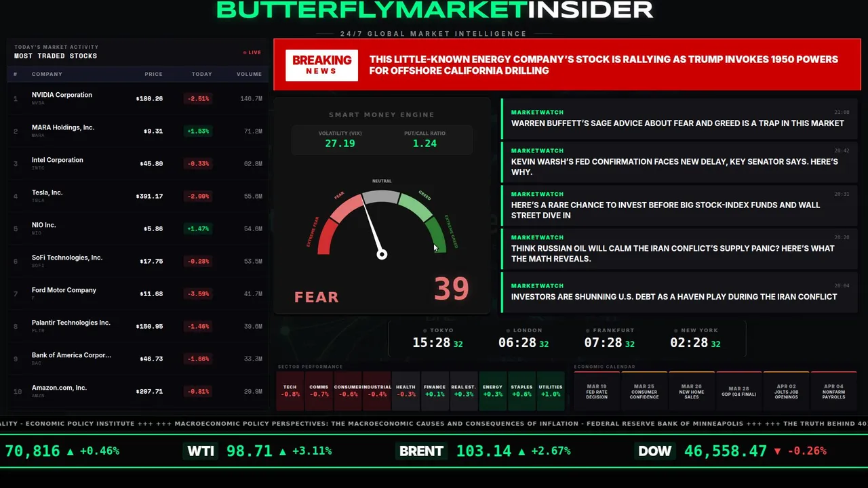Image resolution: width=868 pixels, height=488 pixels.
Task: Click the green up arrow next to WTI price
Action: click(x=282, y=451)
